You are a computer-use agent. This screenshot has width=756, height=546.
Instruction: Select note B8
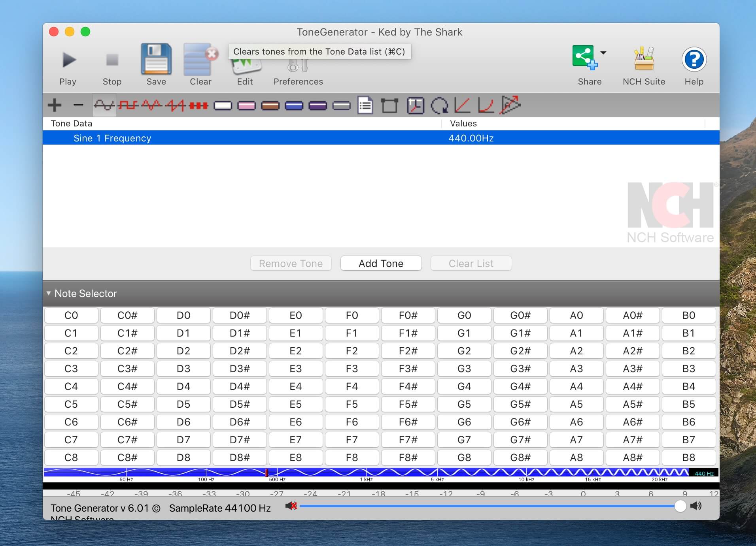pyautogui.click(x=688, y=458)
